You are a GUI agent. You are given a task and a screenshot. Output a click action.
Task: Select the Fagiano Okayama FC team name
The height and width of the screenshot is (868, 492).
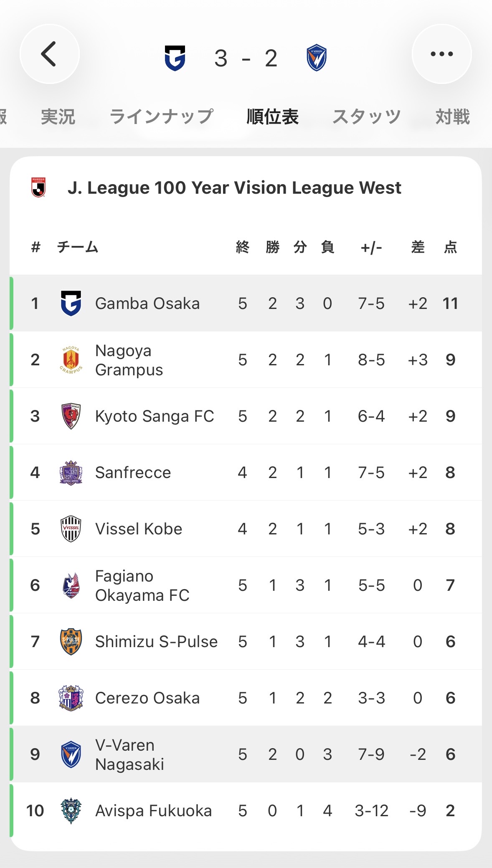coord(142,585)
